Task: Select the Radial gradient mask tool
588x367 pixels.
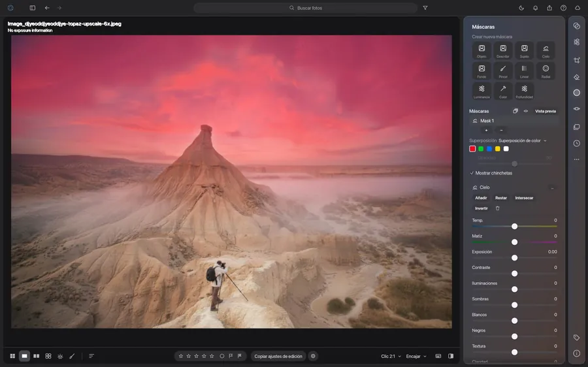Action: point(546,71)
